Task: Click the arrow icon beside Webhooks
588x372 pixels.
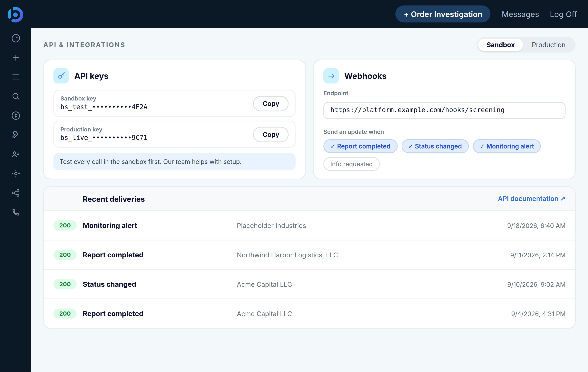Action: click(331, 76)
